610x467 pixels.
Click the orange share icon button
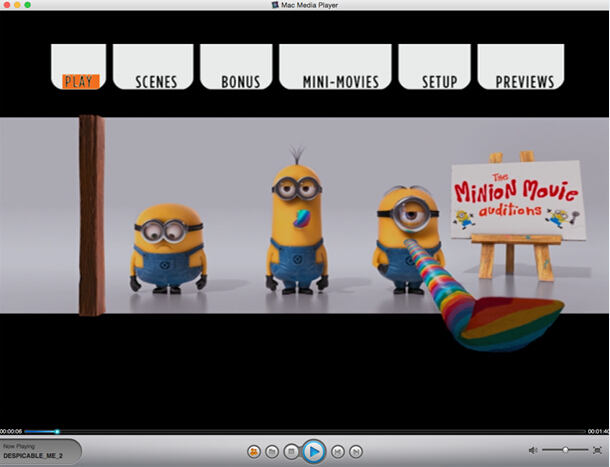click(x=254, y=452)
